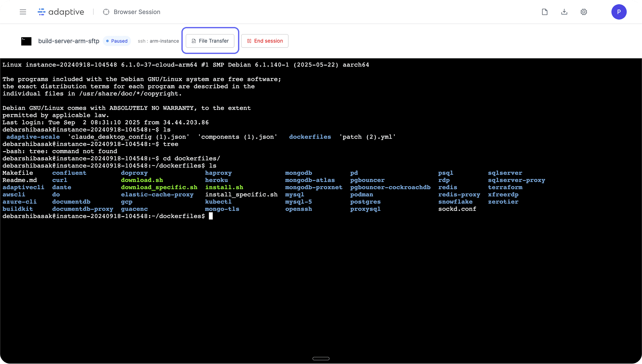Click the Browser Session label
The height and width of the screenshot is (364, 642).
tap(137, 12)
